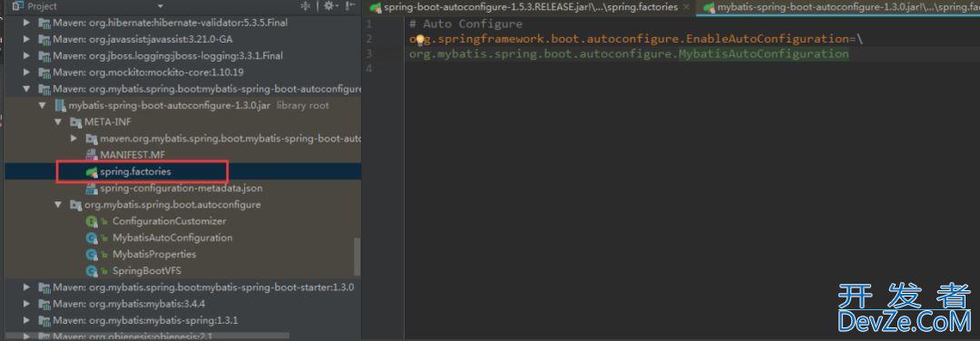
Task: Click the SpringBootVFS class icon
Action: [92, 270]
